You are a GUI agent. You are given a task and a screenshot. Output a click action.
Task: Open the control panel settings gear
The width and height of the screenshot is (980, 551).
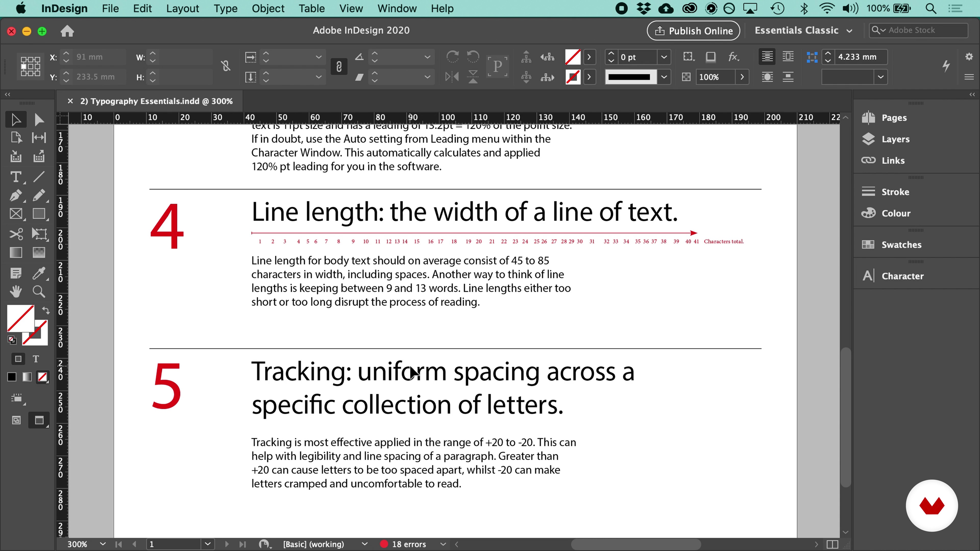pos(969,57)
